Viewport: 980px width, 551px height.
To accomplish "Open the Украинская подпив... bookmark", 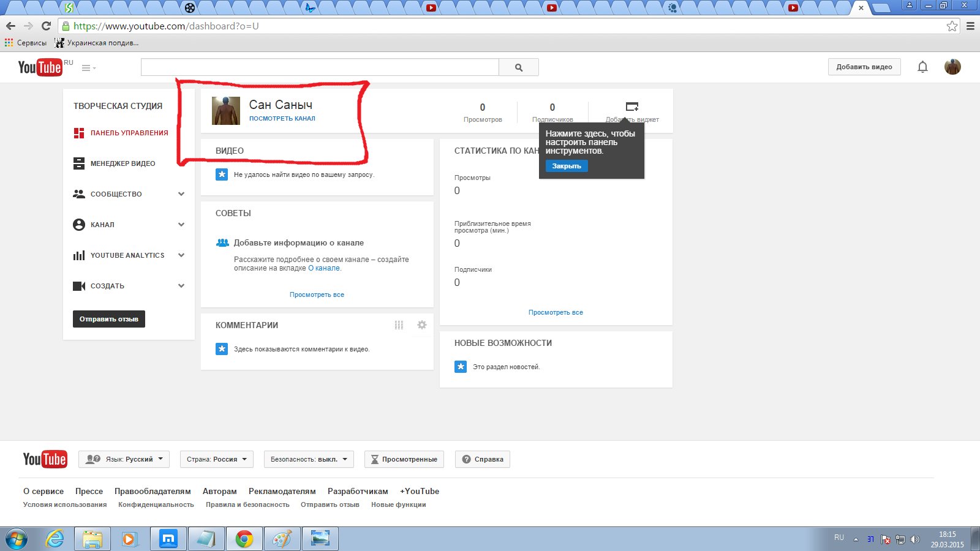I will 97,43.
